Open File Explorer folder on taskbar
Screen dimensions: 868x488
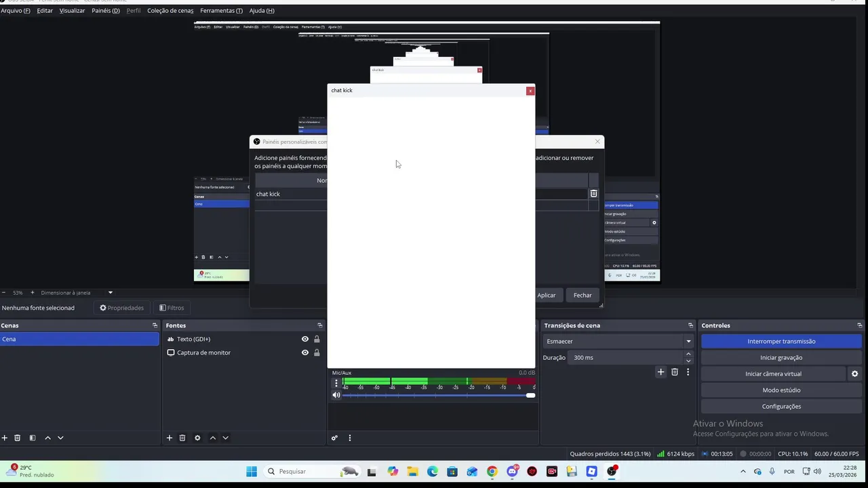tap(412, 472)
